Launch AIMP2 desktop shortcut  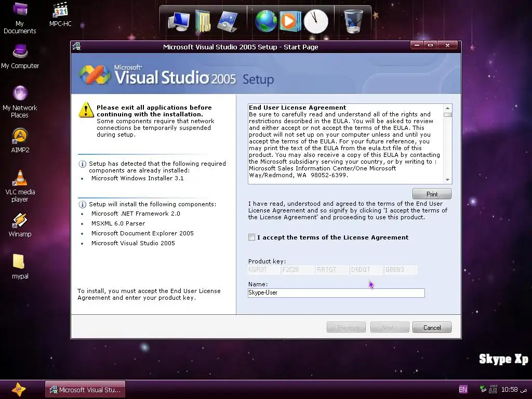tap(20, 140)
